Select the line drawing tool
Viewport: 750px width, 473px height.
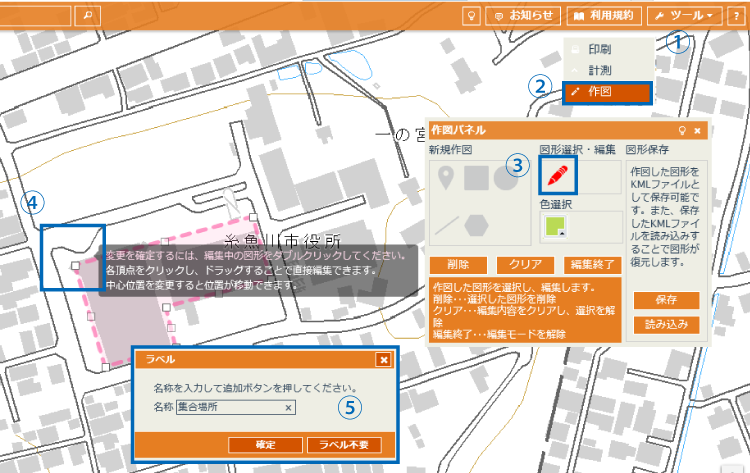[x=447, y=225]
